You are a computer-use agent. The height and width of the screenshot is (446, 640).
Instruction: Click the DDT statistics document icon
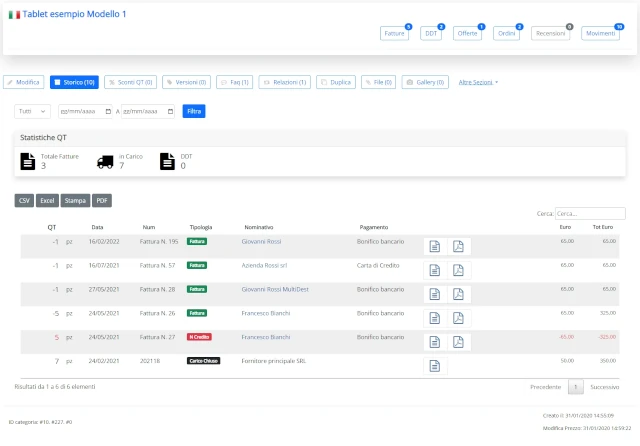pos(167,162)
